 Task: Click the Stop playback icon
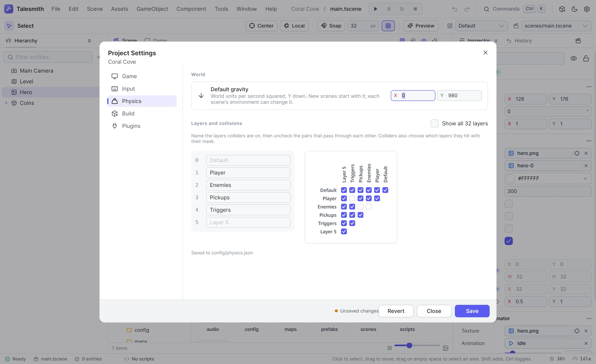(x=415, y=9)
